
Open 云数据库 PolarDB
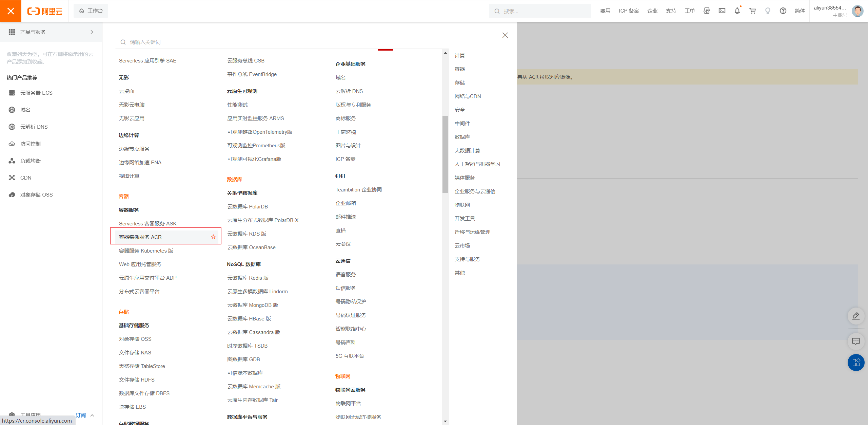point(248,207)
